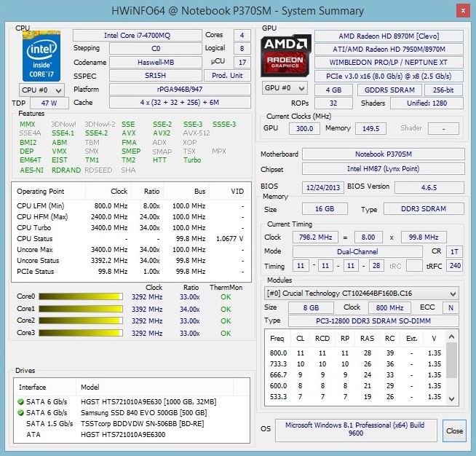
Task: Click the AVX2 feature label
Action: coord(162,133)
